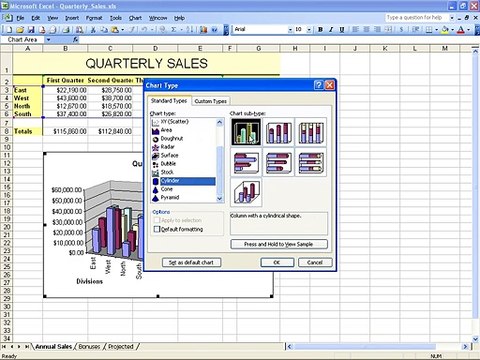Click the Sort Ascending icon
This screenshot has width=480, height=360.
(x=190, y=30)
